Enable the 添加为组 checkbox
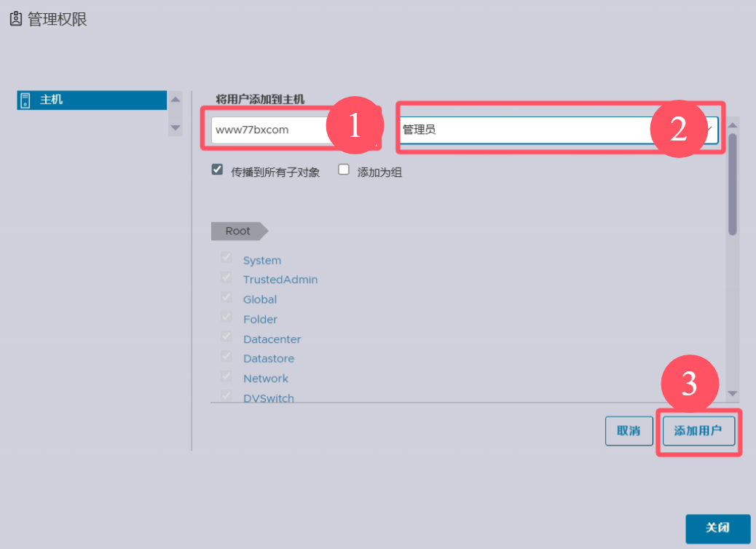This screenshot has height=549, width=756. (344, 170)
